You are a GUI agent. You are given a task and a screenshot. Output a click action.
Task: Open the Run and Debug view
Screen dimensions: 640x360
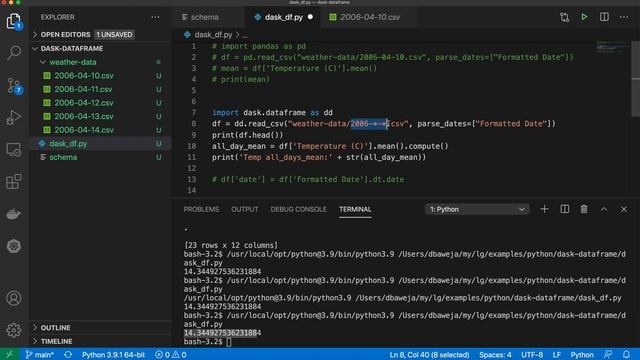point(13,118)
